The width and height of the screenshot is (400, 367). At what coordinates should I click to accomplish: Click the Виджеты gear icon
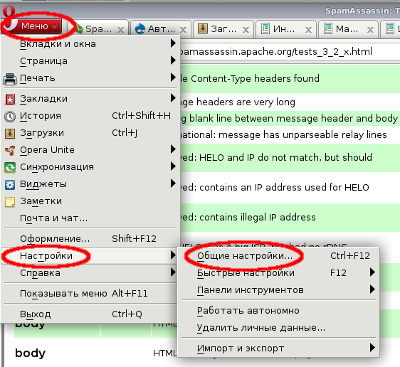(x=10, y=184)
